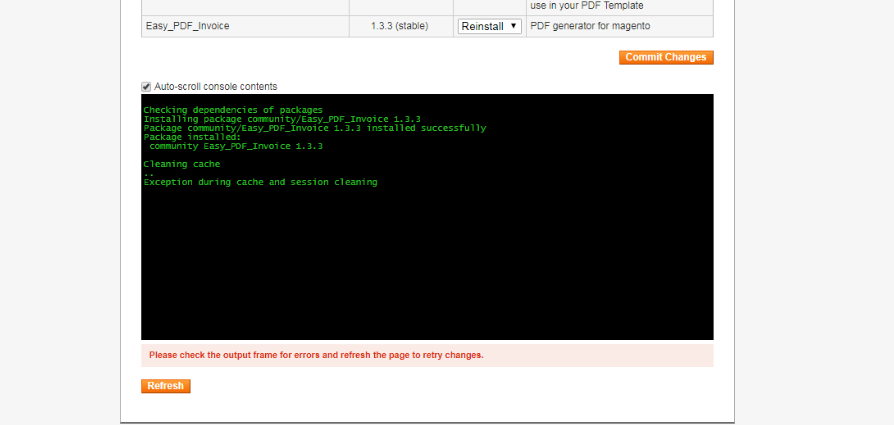Click the use in your PDF Template text
The height and width of the screenshot is (425, 894).
tap(586, 5)
